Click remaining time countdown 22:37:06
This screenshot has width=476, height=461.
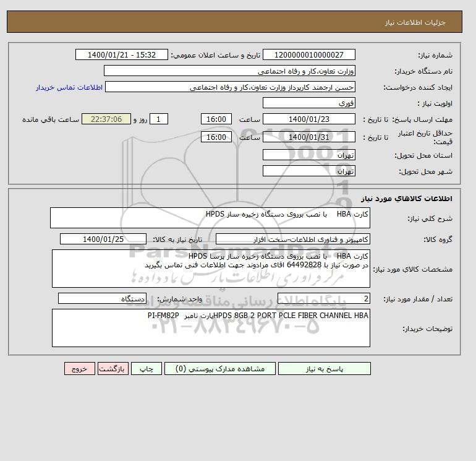(x=106, y=119)
